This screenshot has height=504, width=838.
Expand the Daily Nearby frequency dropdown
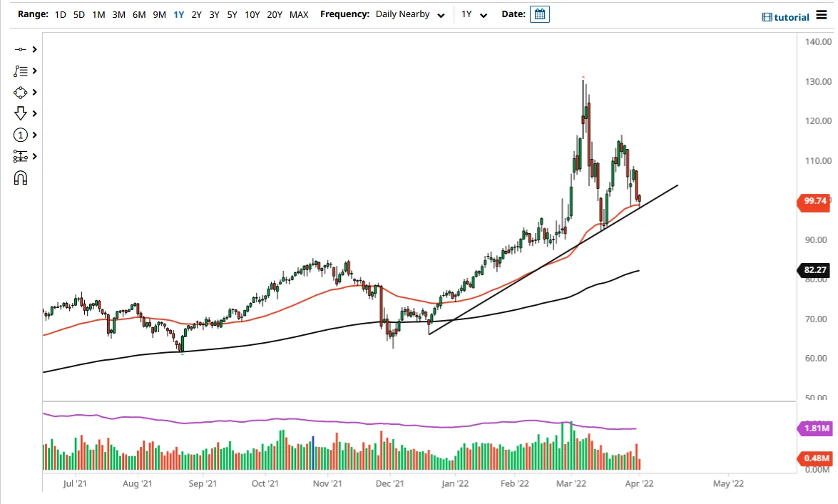tap(410, 14)
